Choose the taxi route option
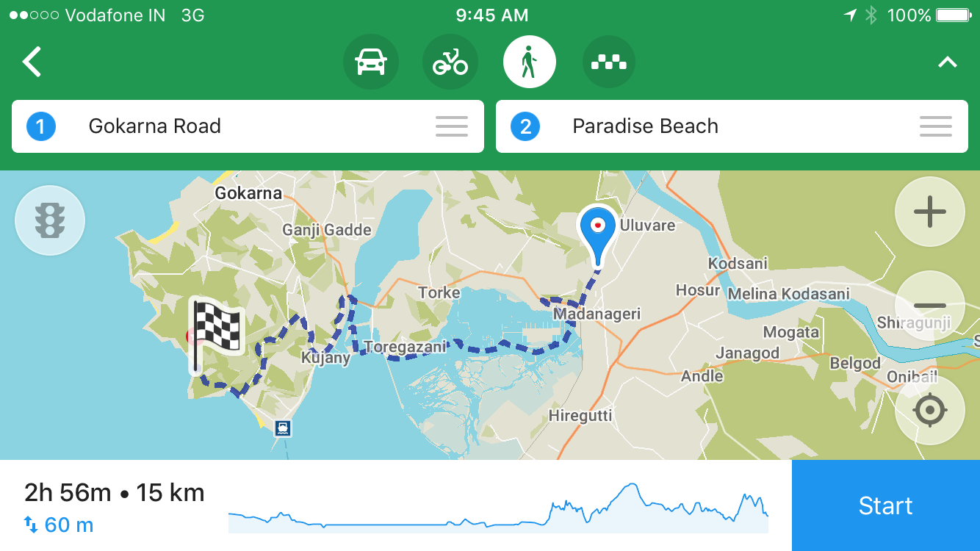 click(x=608, y=62)
